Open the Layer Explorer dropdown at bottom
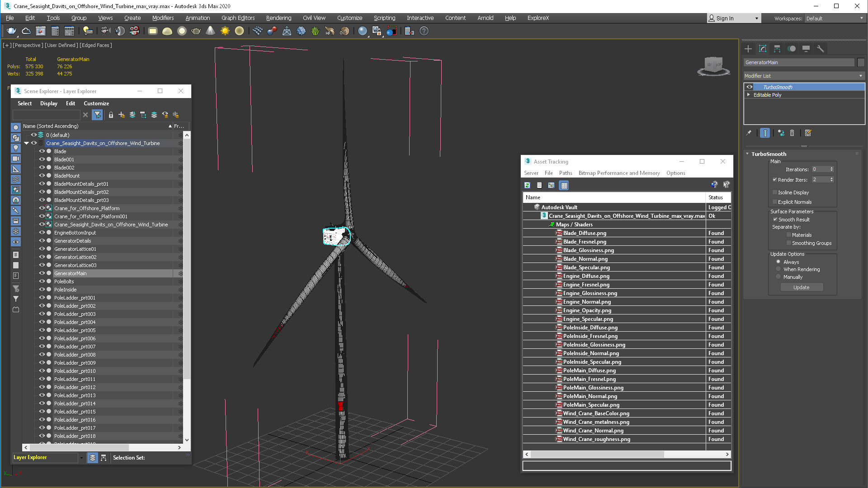 [x=81, y=458]
